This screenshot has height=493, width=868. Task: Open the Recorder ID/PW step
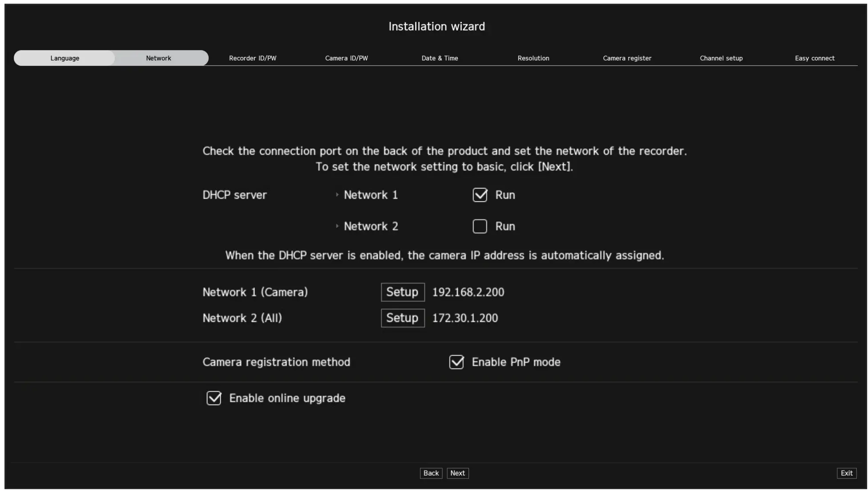252,58
